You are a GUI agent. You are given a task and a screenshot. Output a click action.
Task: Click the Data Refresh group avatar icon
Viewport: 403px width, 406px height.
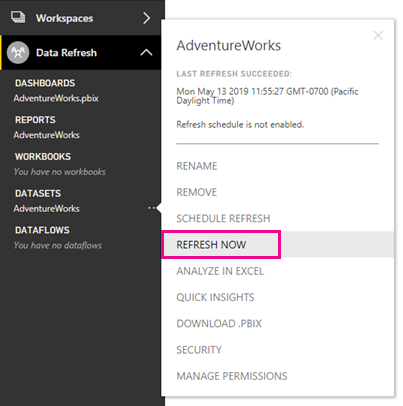(18, 52)
